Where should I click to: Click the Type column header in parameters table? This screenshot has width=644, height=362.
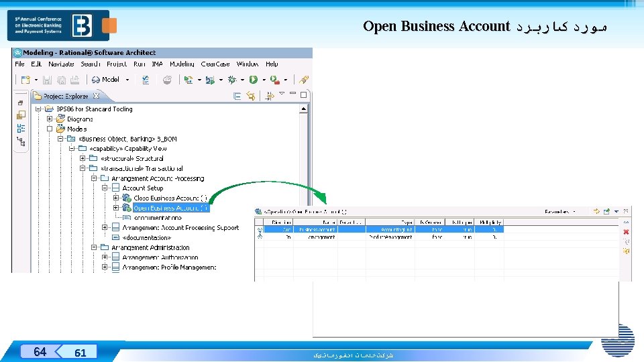click(390, 223)
